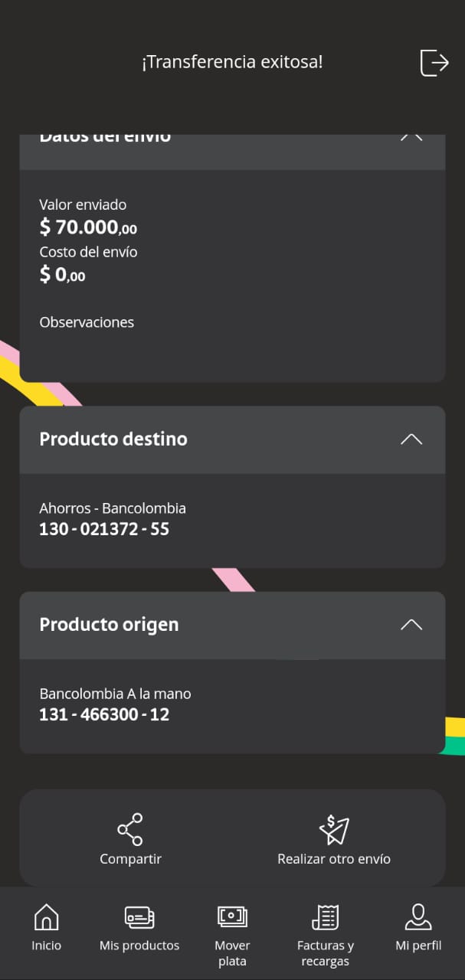Image resolution: width=465 pixels, height=980 pixels.
Task: Tap the Mover plata cash icon
Action: point(232,916)
